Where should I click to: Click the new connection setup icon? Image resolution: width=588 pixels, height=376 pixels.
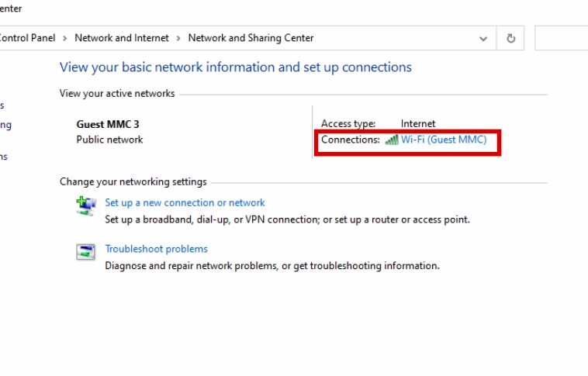point(86,205)
